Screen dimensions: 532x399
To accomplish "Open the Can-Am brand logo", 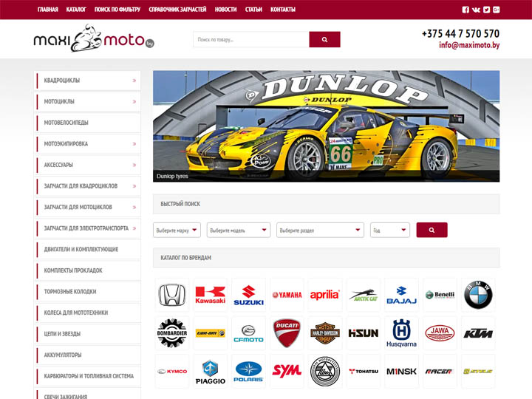I will click(x=211, y=333).
